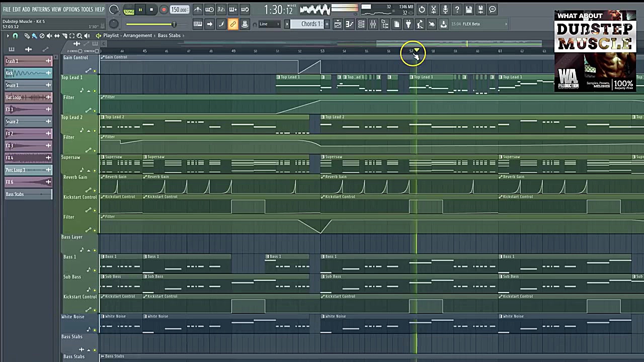Click the delete tool icon in the playlist toolbar

tap(41, 35)
